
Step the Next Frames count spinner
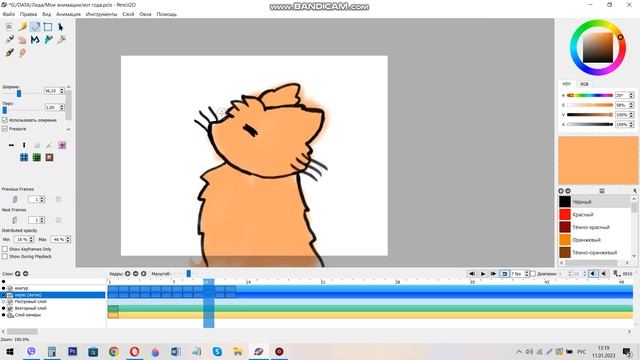pos(42,220)
